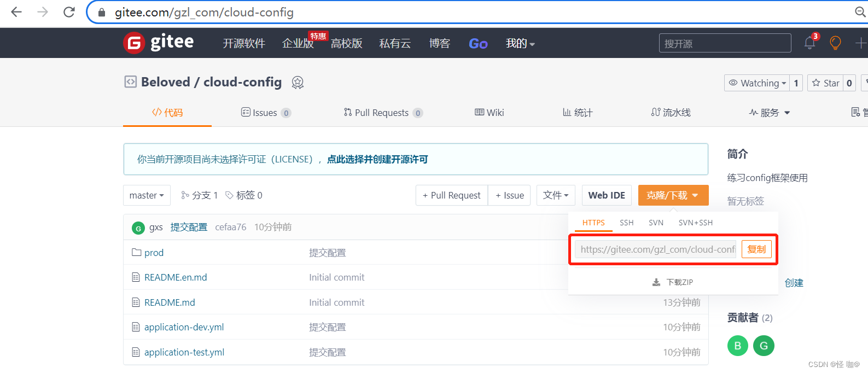Image resolution: width=868 pixels, height=373 pixels.
Task: Open the Watching dropdown
Action: tap(757, 83)
